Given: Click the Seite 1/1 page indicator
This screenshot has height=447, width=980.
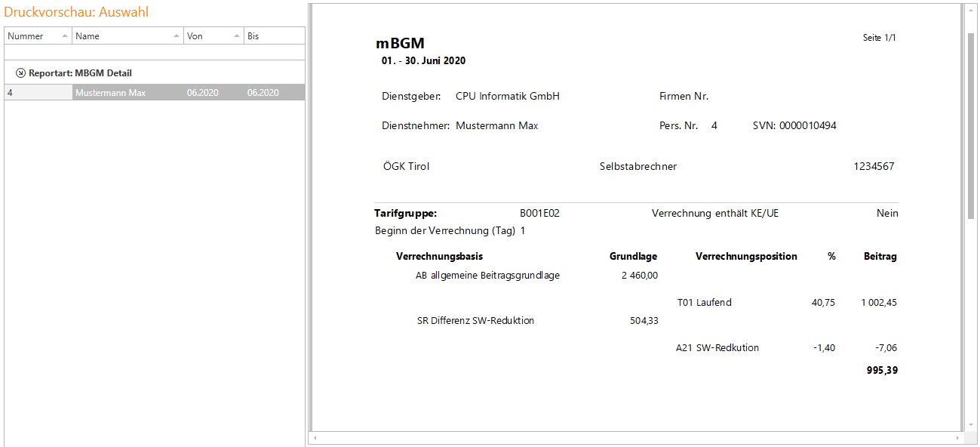Looking at the screenshot, I should [x=880, y=38].
